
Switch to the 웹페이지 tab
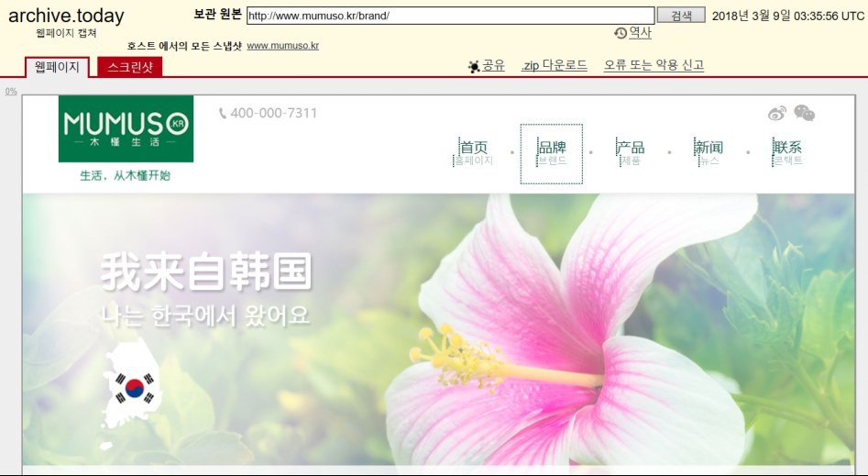[57, 67]
